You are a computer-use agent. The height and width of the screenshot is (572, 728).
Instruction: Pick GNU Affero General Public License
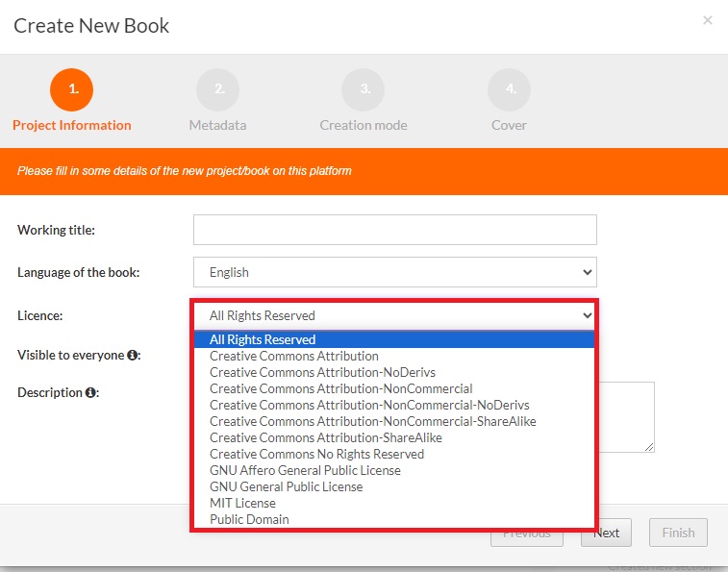(x=305, y=470)
